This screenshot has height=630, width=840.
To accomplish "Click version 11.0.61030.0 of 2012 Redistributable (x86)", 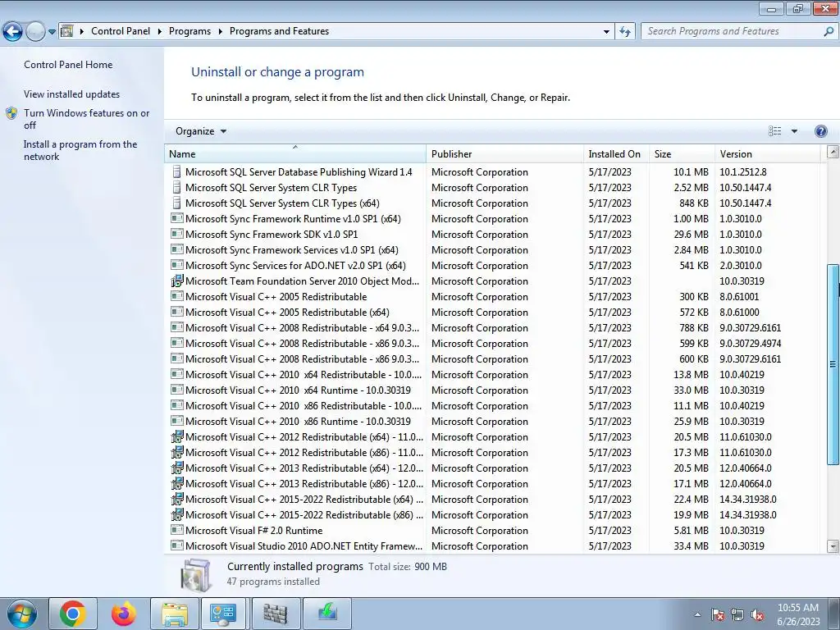I will pyautogui.click(x=745, y=453).
